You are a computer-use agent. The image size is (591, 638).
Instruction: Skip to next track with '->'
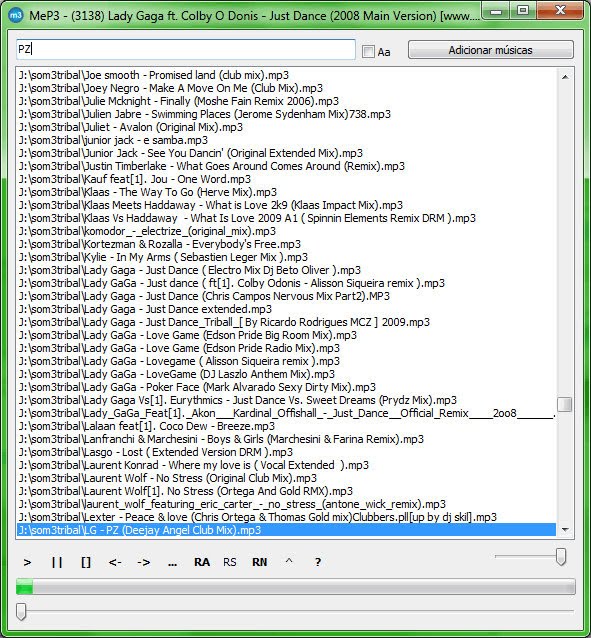tap(144, 562)
